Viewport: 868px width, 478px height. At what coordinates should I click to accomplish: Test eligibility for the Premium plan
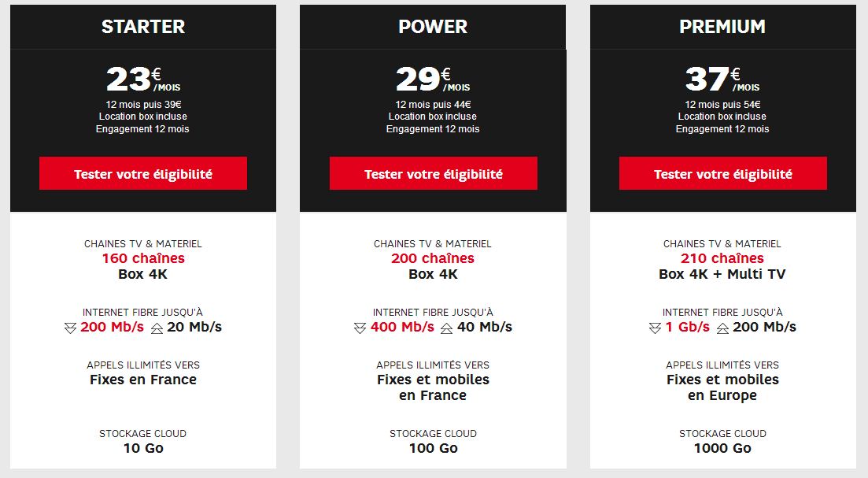(x=723, y=173)
